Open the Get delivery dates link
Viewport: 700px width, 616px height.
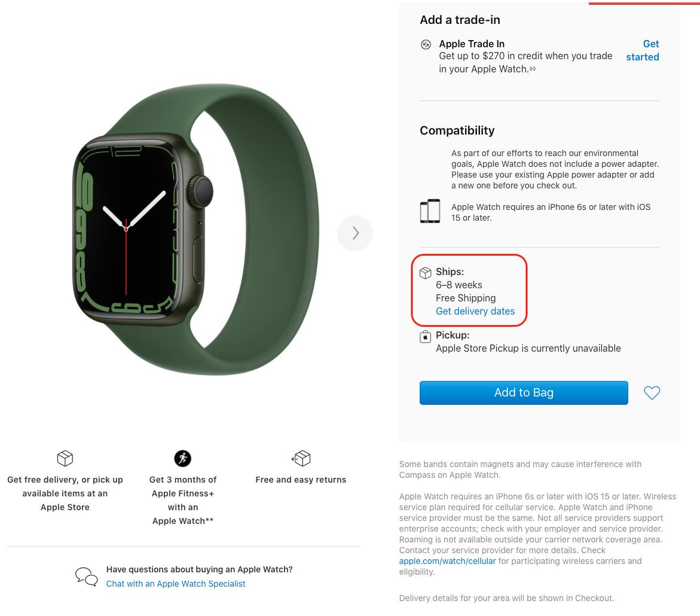pos(475,312)
